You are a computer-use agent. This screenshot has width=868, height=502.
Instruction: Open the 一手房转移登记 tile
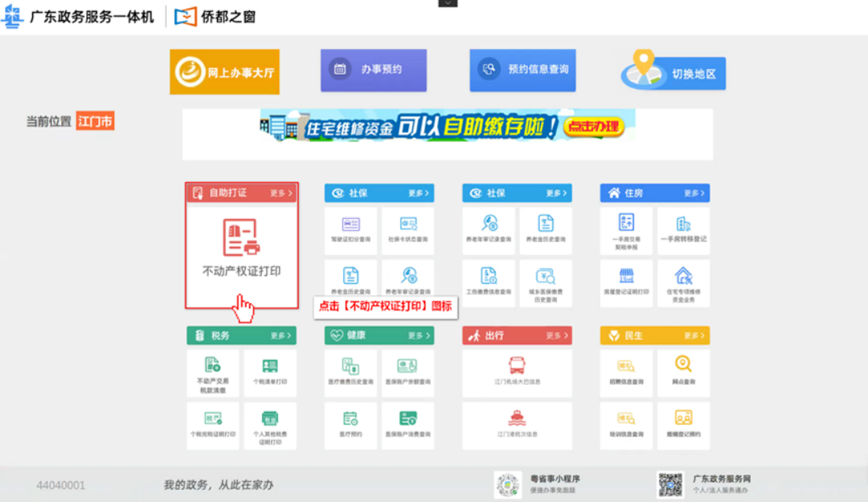(683, 228)
